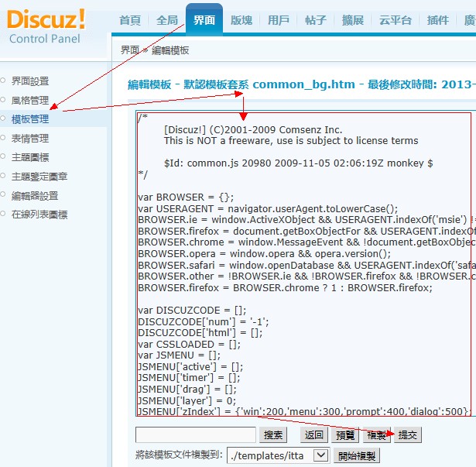Viewport: 476px width, 467px height.
Task: Click the line 'var CSSLOADED = [];'
Action: [189, 345]
